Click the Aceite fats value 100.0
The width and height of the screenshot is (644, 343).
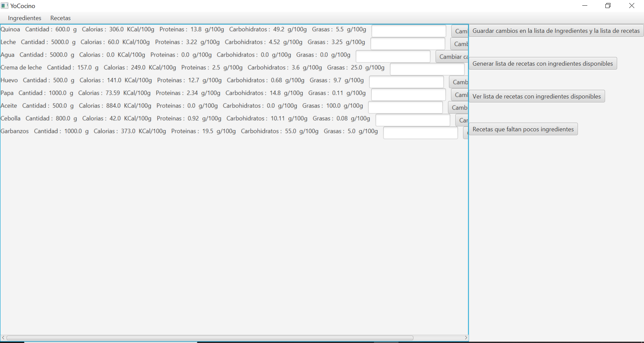333,106
